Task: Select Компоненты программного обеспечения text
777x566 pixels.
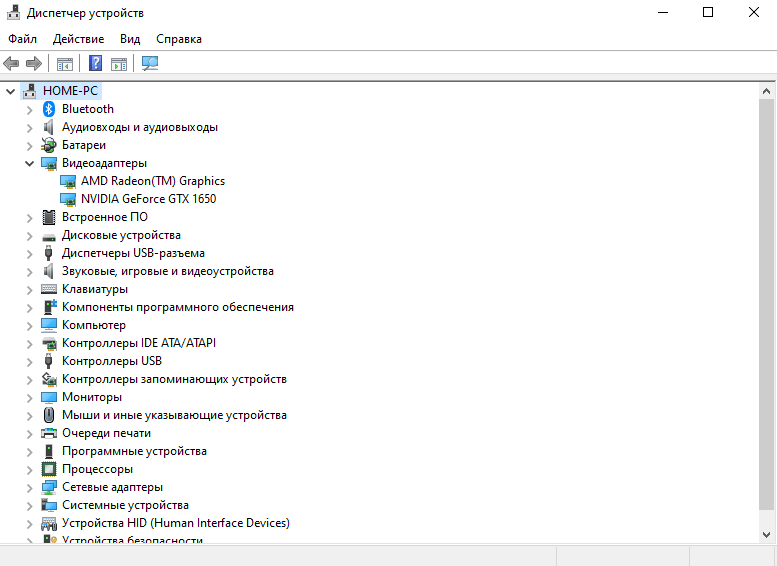Action: tap(178, 307)
